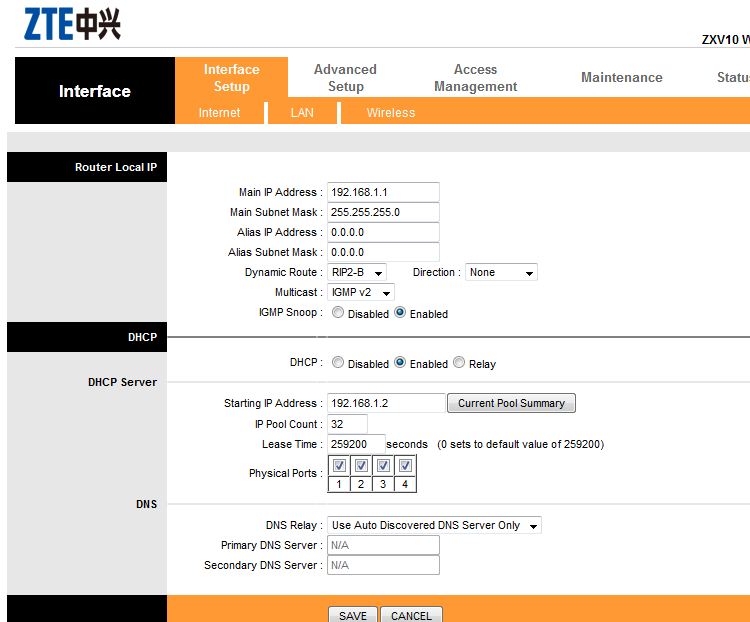Toggle Physical Port 3 checkbox
Image resolution: width=750 pixels, height=622 pixels.
383,465
